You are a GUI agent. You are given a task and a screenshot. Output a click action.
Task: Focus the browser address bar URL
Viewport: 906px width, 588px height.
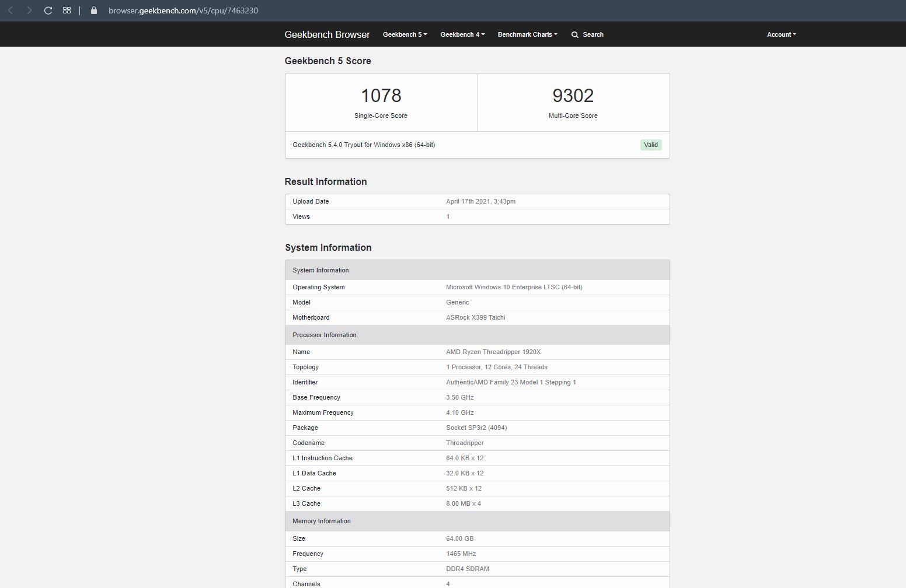point(183,10)
